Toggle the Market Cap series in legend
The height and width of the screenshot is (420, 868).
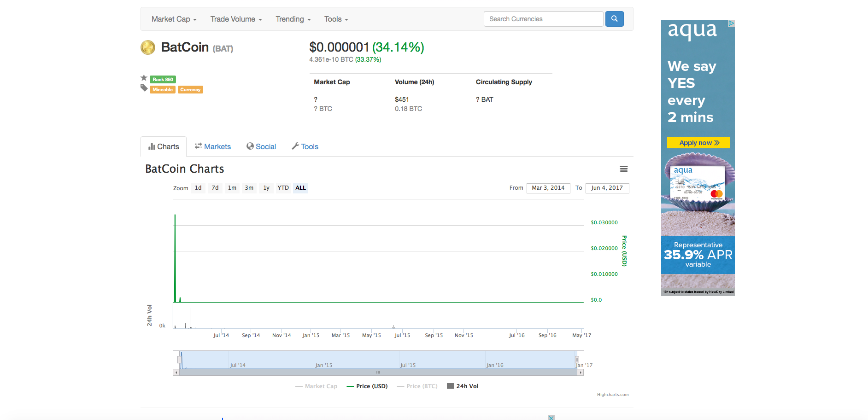(317, 386)
